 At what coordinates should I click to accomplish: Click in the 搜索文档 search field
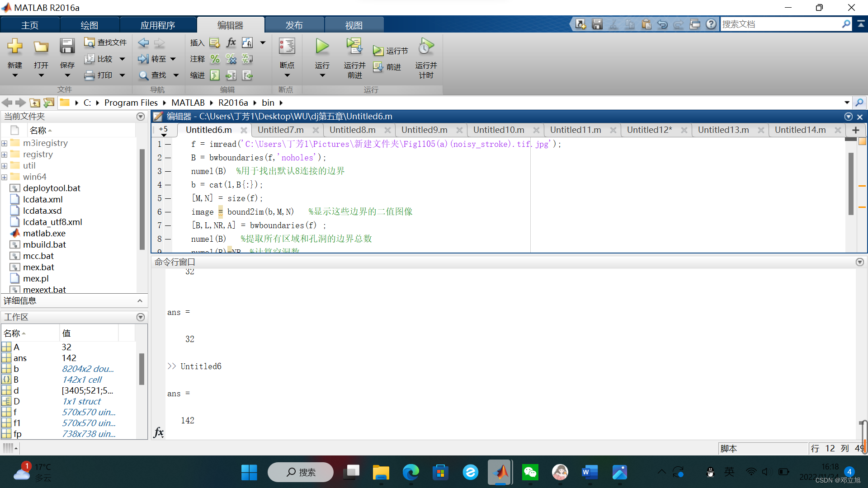[780, 24]
